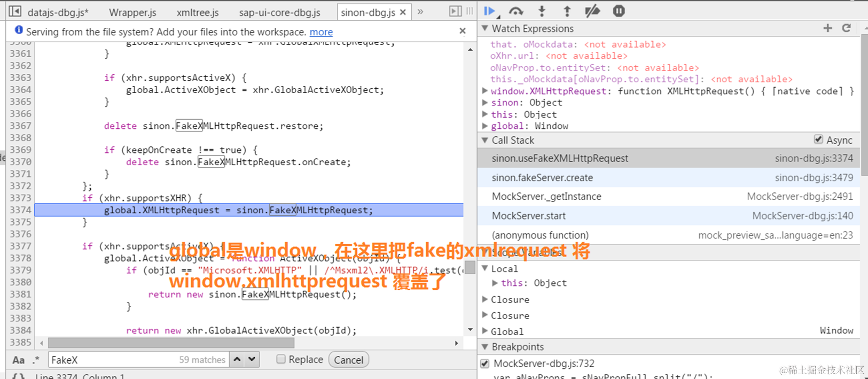Screen dimensions: 868x379
Task: Resume script execution
Action: tap(489, 11)
